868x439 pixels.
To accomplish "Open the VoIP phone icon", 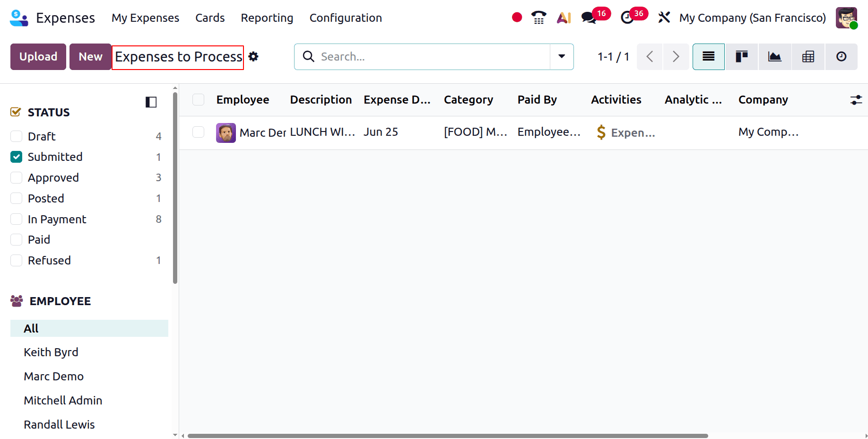I will [538, 18].
